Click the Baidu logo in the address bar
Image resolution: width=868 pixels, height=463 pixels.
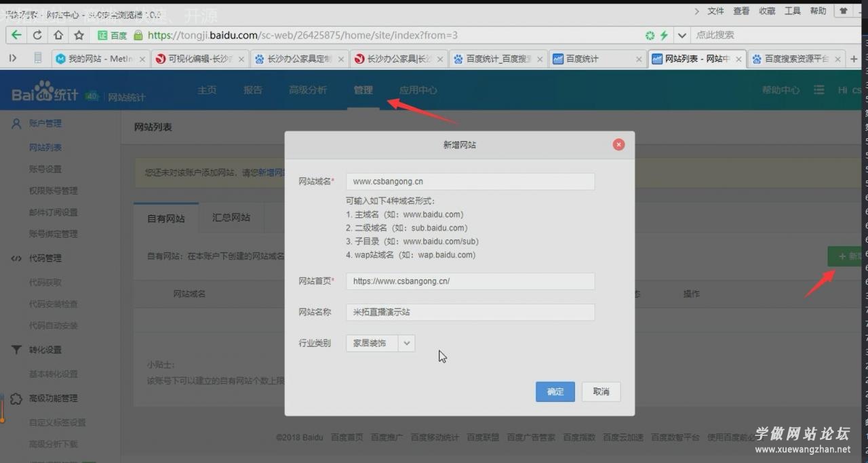coord(111,35)
